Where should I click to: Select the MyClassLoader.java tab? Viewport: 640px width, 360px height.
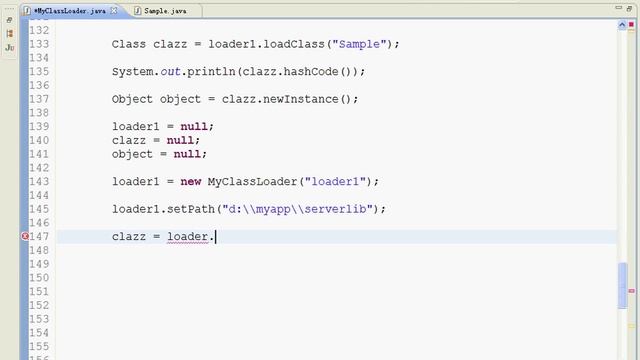pos(70,11)
